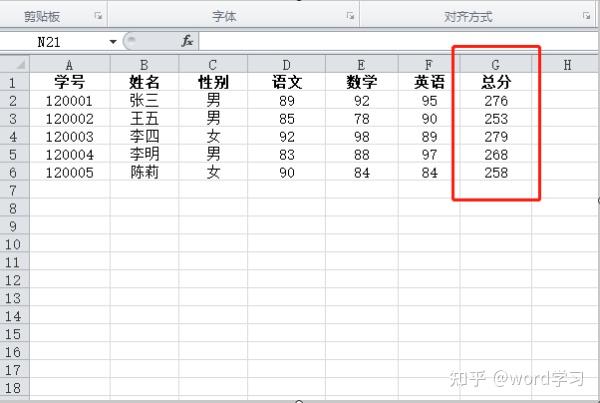The width and height of the screenshot is (600, 403).
Task: Select column E header
Action: pos(362,64)
